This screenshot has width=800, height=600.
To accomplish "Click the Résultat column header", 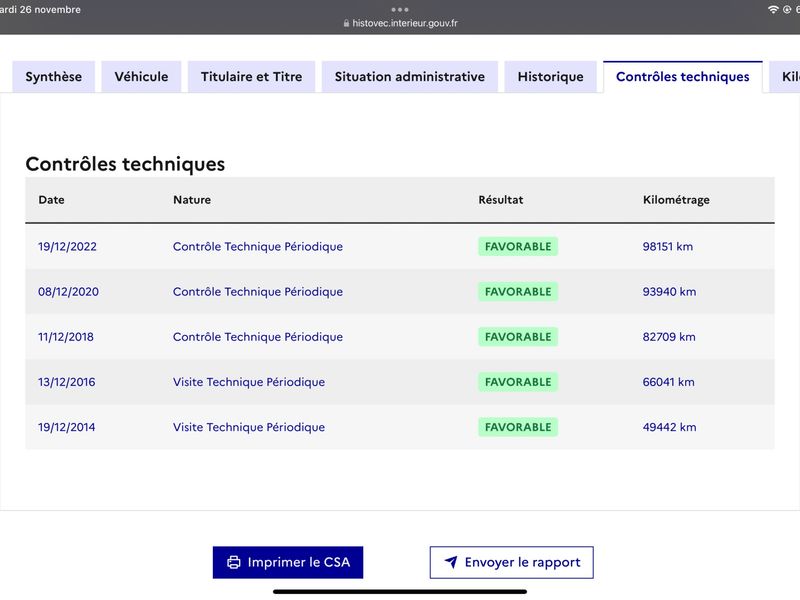I will (x=501, y=200).
